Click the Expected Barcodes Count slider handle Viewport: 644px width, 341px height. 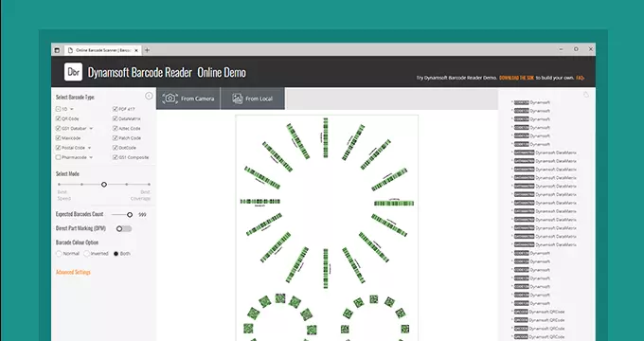coord(130,214)
